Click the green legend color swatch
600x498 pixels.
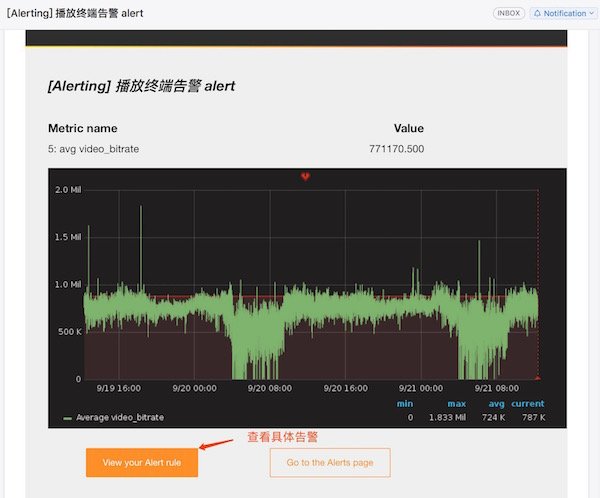[67, 418]
